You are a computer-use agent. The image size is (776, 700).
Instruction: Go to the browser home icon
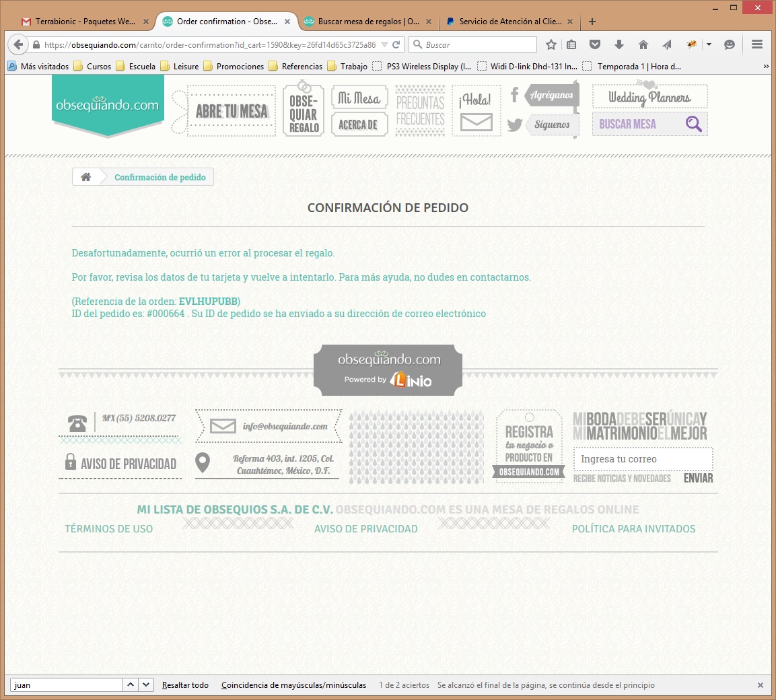pos(643,44)
